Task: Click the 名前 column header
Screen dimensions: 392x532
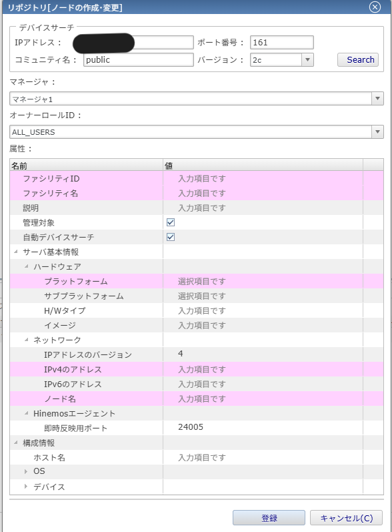Action: point(87,166)
